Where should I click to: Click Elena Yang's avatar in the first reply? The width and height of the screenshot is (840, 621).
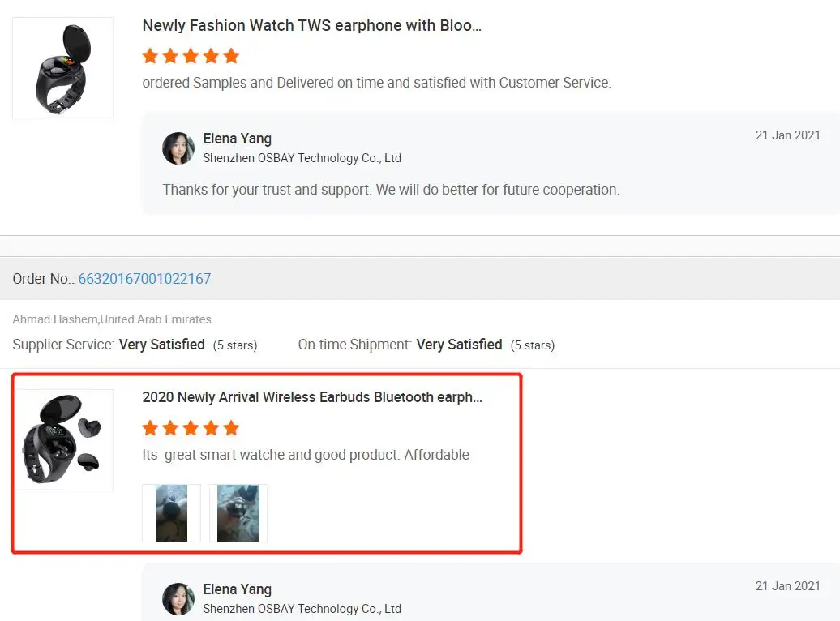click(178, 148)
